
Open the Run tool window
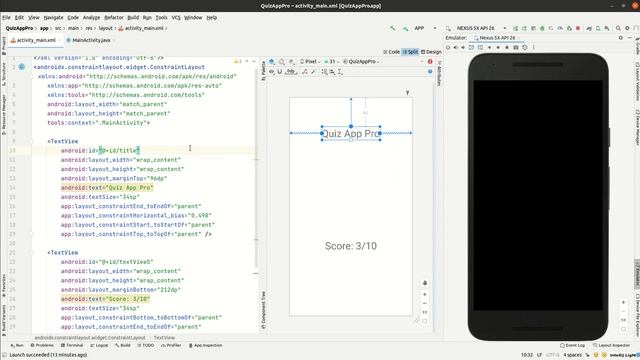pyautogui.click(x=17, y=345)
